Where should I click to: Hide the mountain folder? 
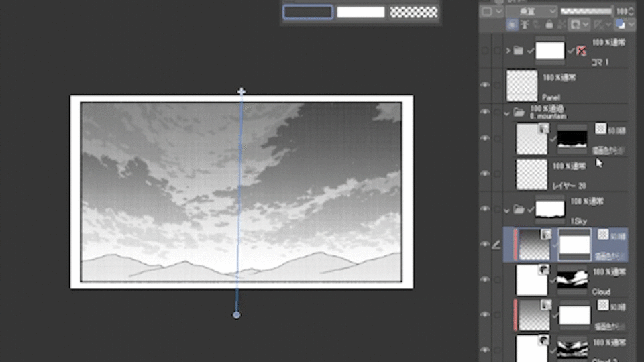(485, 112)
